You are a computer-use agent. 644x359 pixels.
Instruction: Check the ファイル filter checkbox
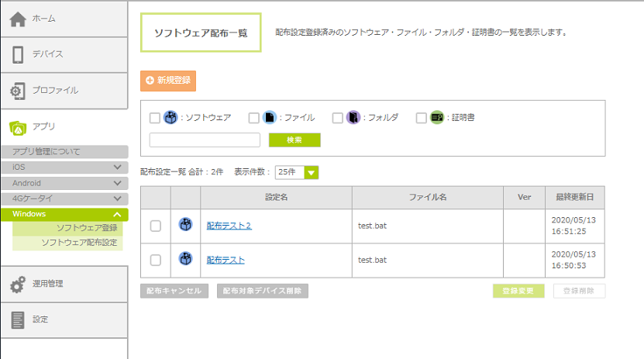tap(254, 118)
